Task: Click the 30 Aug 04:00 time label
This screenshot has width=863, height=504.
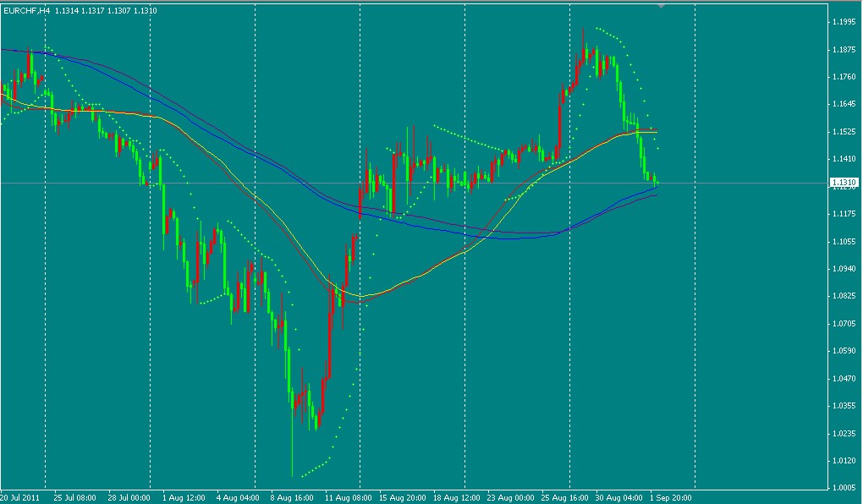Action: [618, 498]
